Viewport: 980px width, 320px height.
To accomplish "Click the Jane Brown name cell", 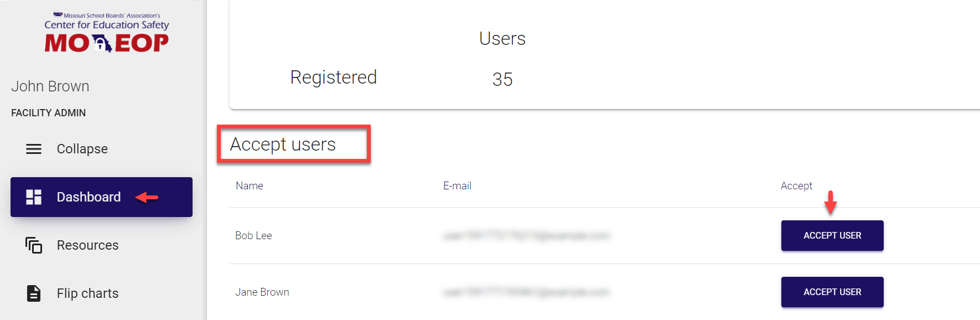I will pyautogui.click(x=262, y=292).
